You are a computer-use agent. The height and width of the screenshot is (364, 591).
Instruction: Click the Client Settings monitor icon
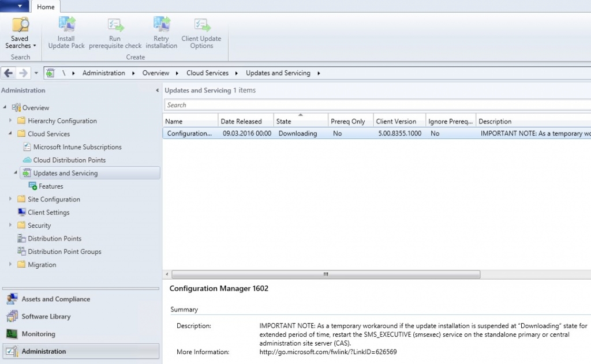[x=22, y=212]
